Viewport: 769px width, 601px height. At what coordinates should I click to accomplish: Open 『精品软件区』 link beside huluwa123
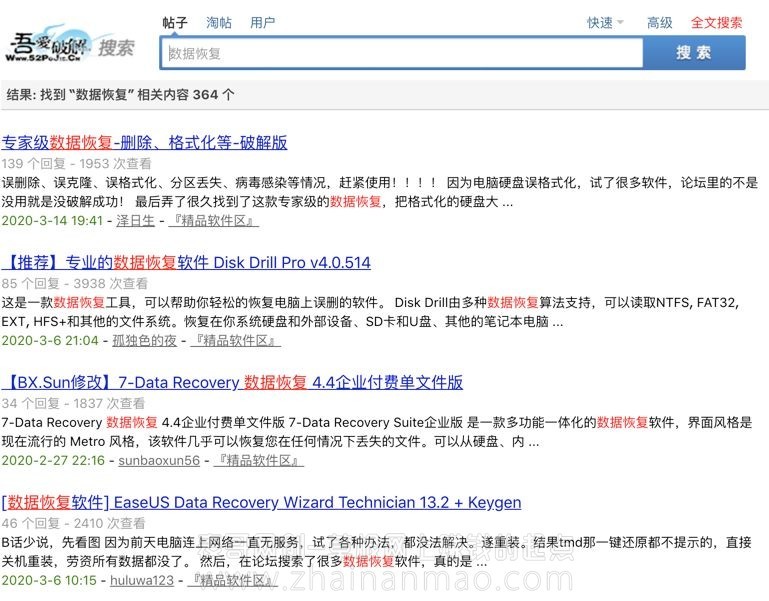(233, 580)
